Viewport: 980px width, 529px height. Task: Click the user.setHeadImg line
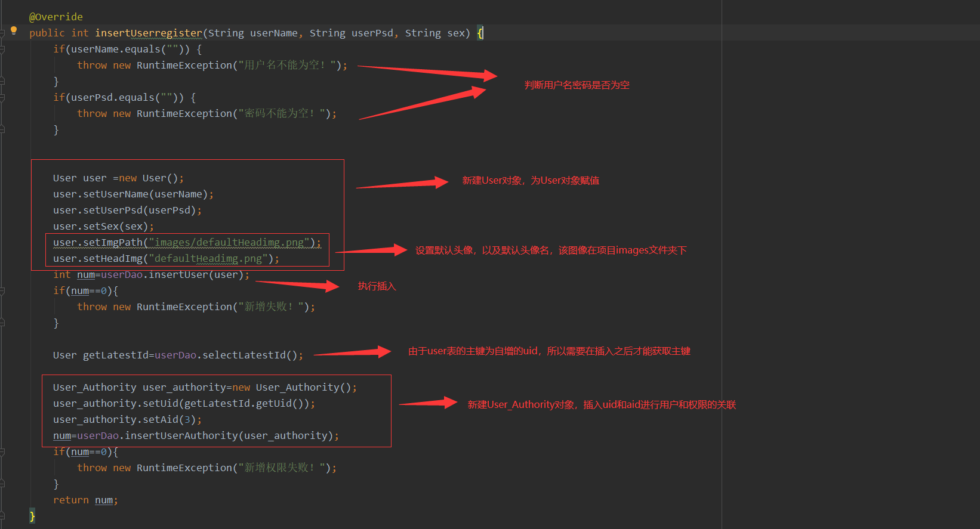pos(166,258)
